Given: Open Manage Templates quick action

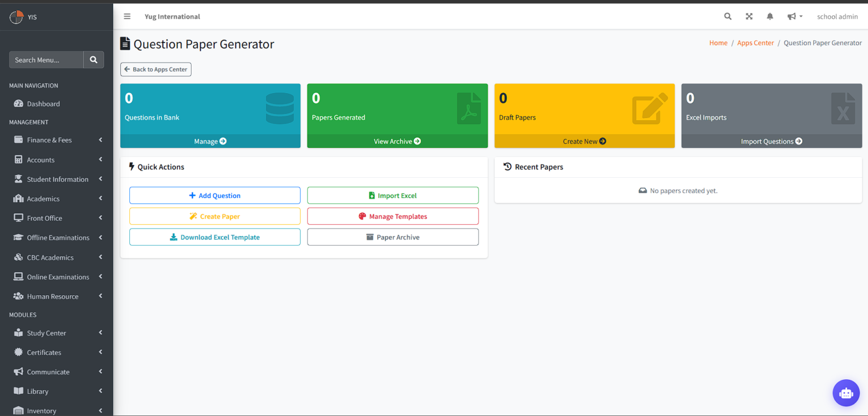Looking at the screenshot, I should click(x=393, y=216).
